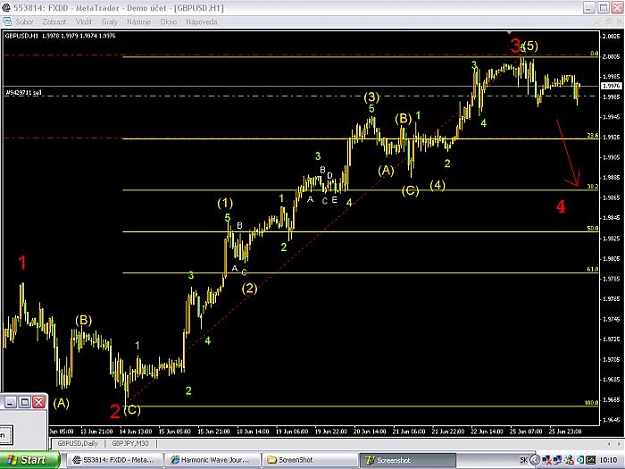Click the 2.0025 price scale label
This screenshot has width=625, height=469.
point(611,36)
